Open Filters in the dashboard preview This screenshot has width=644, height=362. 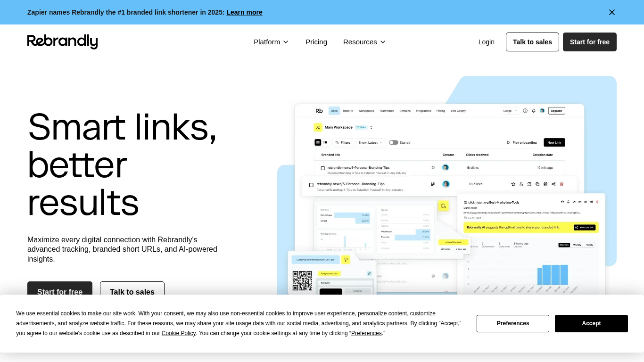(343, 142)
